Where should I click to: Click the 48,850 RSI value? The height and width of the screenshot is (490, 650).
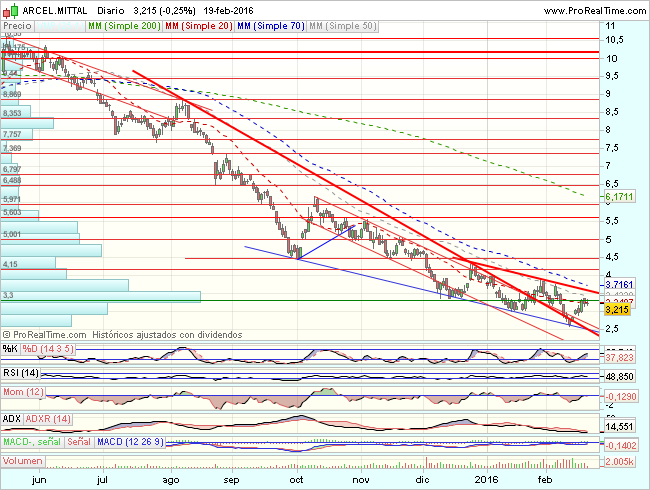tap(619, 376)
